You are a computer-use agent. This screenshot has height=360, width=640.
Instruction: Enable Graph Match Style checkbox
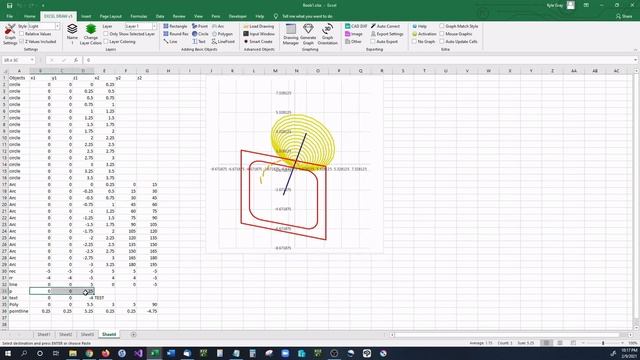coord(442,26)
